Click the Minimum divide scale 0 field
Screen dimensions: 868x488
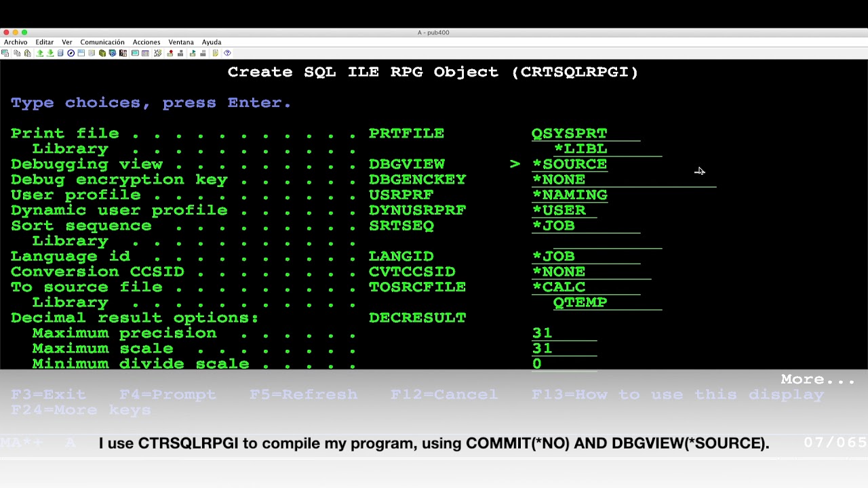coord(564,364)
